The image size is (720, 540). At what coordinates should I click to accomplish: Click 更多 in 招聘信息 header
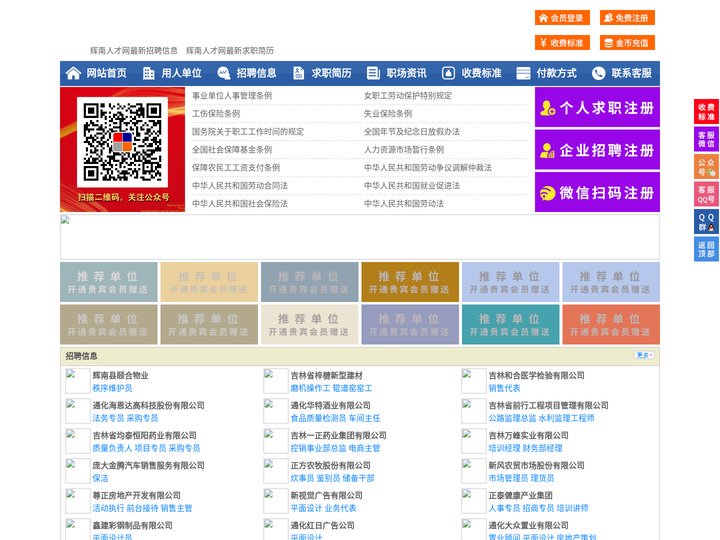point(644,355)
